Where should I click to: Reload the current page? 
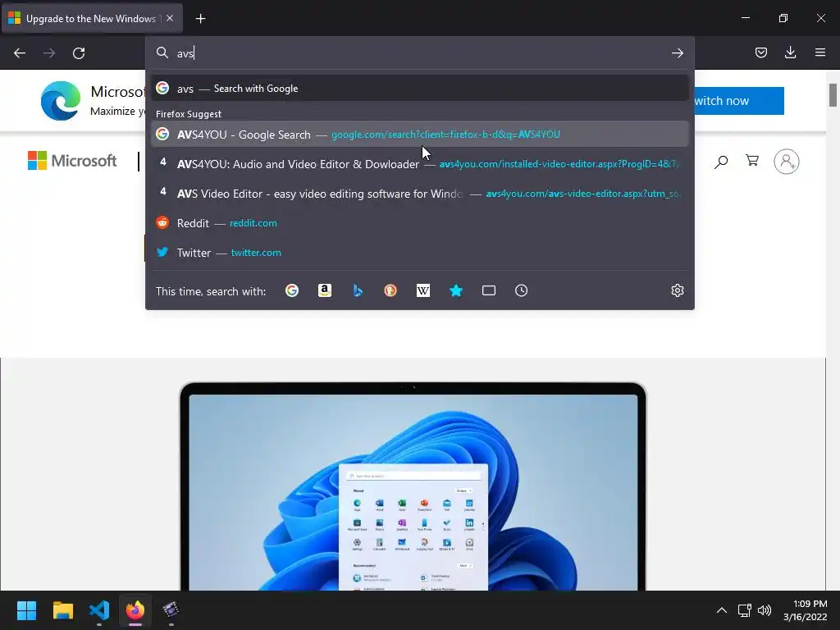pos(79,53)
